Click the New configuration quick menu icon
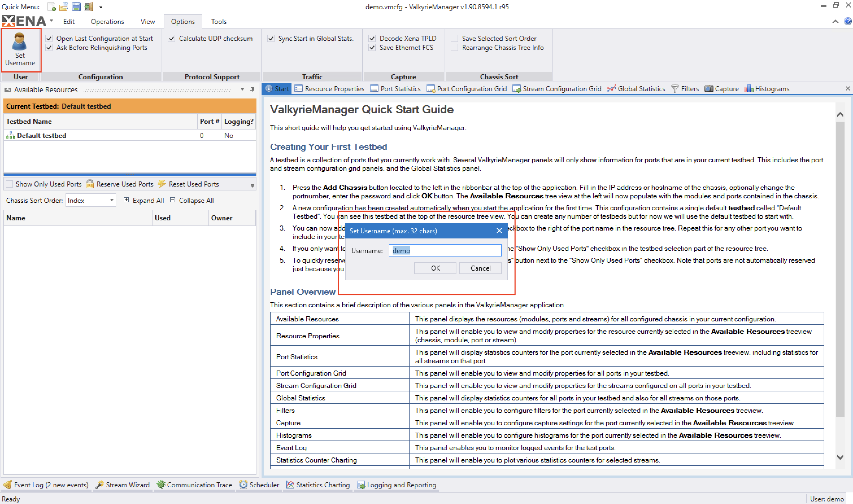Viewport: 853px width, 504px height. pyautogui.click(x=51, y=6)
